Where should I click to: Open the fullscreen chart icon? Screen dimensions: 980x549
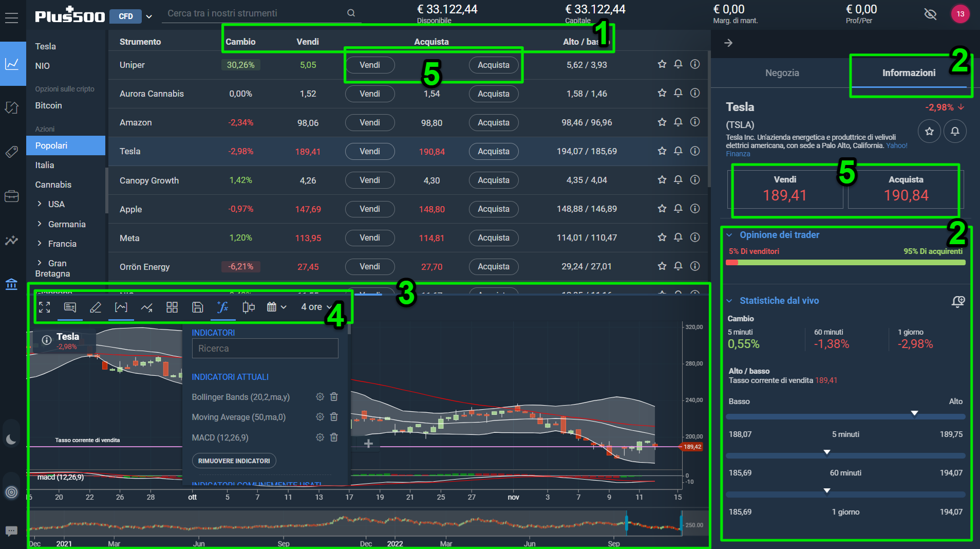pyautogui.click(x=45, y=307)
